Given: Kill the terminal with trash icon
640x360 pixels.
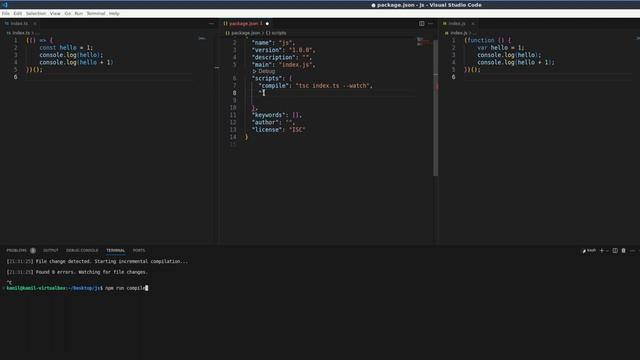Looking at the screenshot, I should click(x=624, y=251).
